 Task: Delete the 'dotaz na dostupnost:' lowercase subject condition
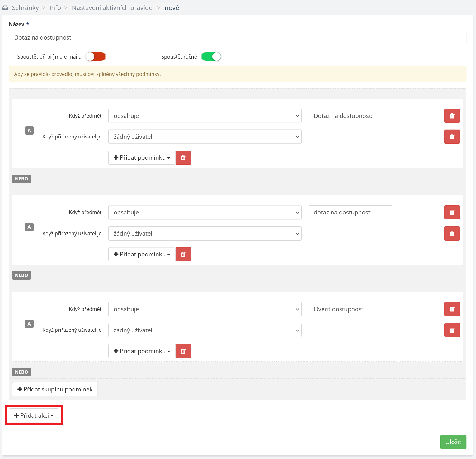click(x=452, y=212)
